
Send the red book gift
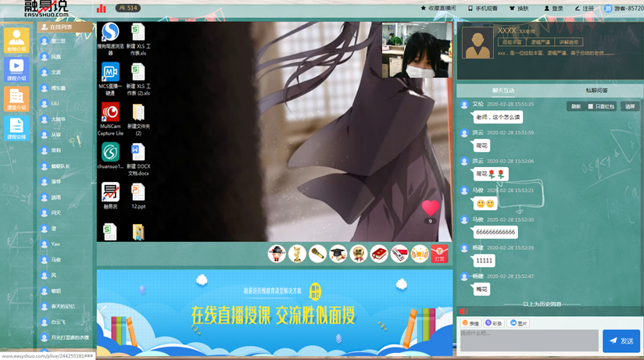(x=379, y=254)
